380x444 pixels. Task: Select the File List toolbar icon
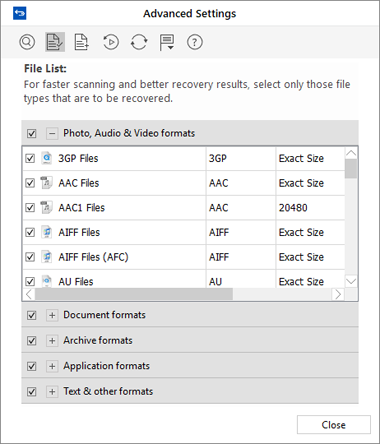pyautogui.click(x=55, y=42)
